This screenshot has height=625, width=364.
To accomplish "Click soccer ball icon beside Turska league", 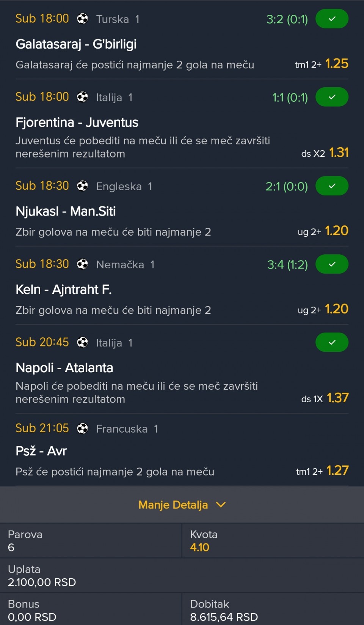I will pyautogui.click(x=82, y=19).
